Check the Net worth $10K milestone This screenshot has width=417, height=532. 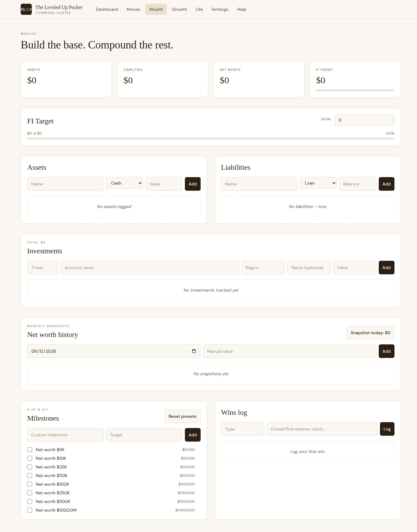coord(30,458)
